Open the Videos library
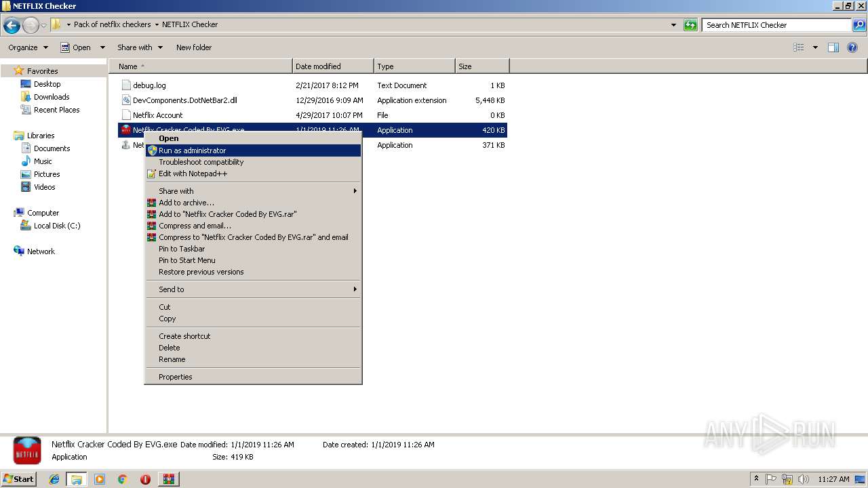 point(44,187)
